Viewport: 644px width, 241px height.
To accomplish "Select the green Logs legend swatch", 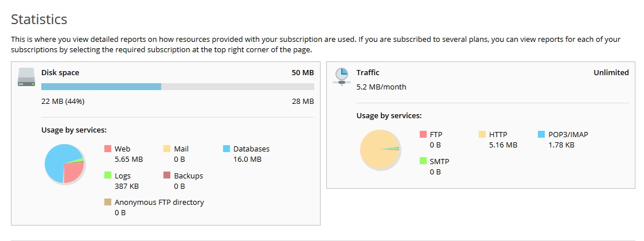I will 108,176.
